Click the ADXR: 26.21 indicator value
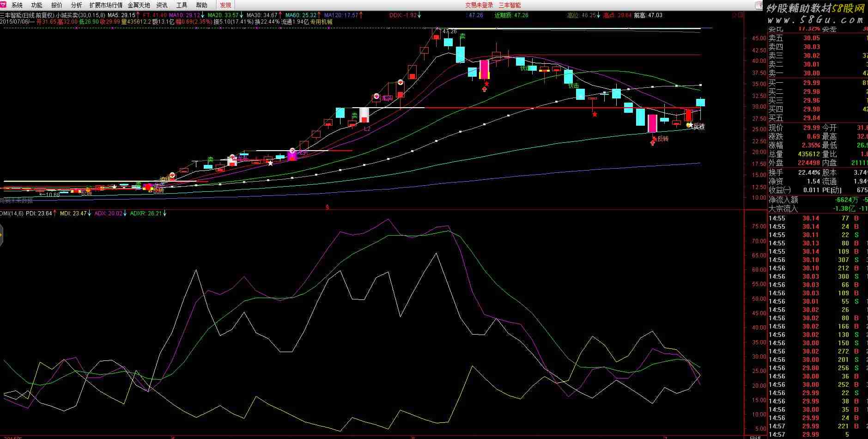Image resolution: width=868 pixels, height=439 pixels. 146,213
